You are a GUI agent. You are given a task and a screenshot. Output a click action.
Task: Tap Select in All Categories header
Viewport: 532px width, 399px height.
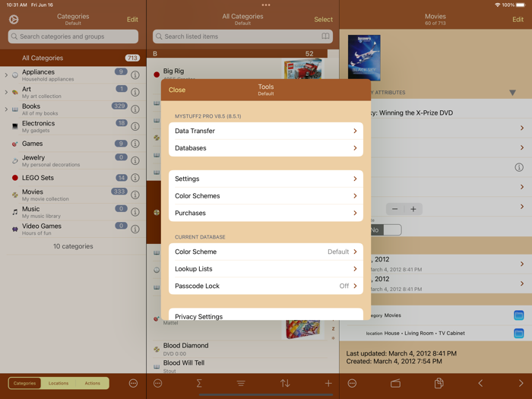click(x=323, y=19)
